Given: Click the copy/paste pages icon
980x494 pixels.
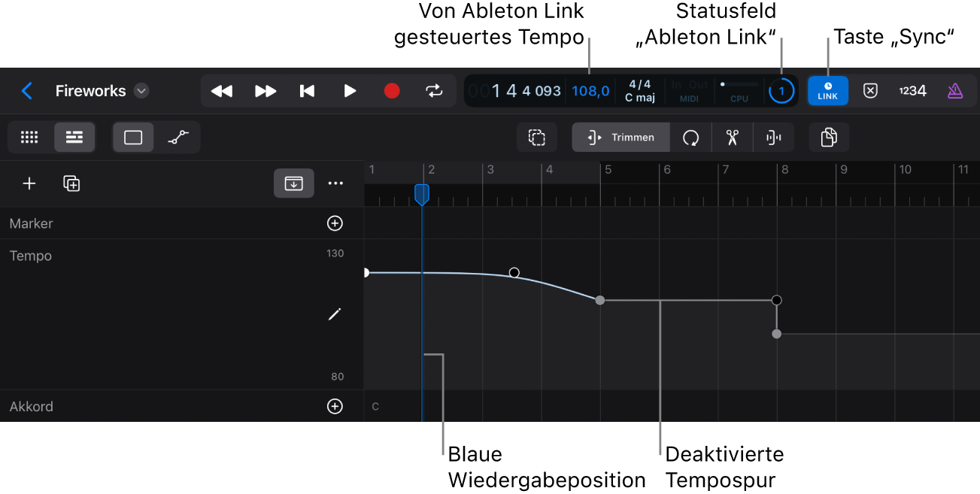Looking at the screenshot, I should (x=828, y=137).
